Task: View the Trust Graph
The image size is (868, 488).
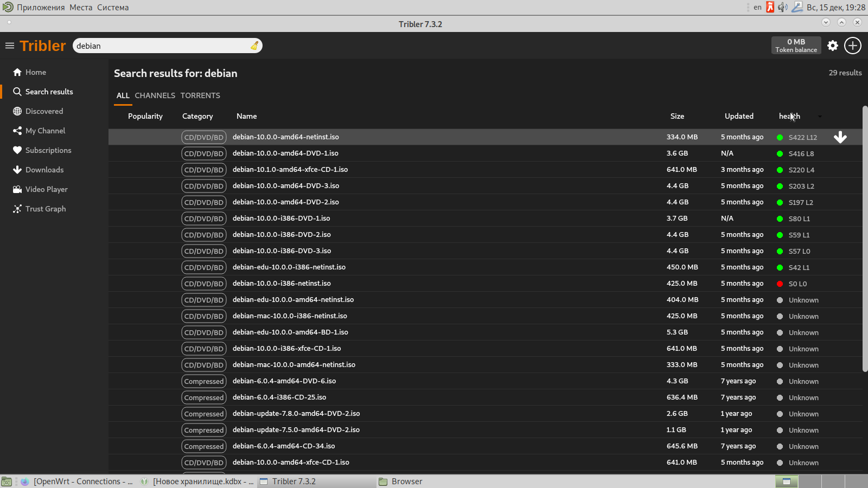Action: click(40, 209)
